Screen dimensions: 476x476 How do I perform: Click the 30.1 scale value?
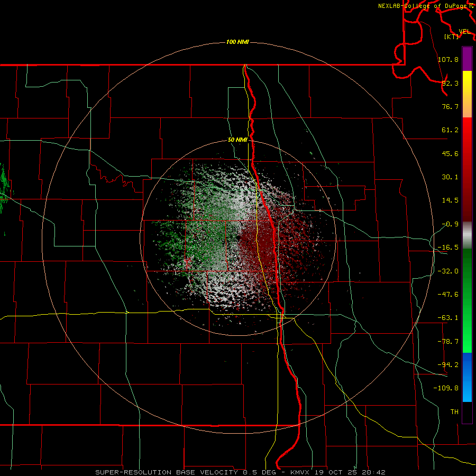(x=450, y=177)
